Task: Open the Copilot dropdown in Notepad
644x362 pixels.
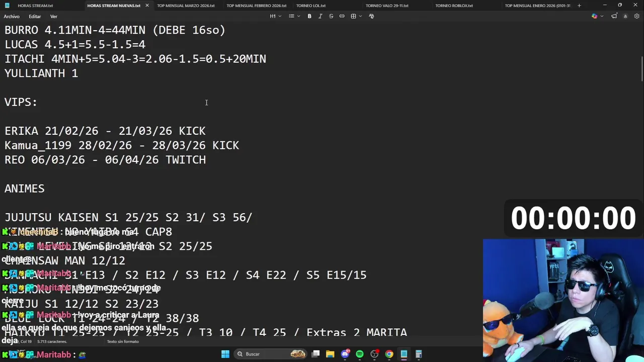Action: pyautogui.click(x=597, y=16)
